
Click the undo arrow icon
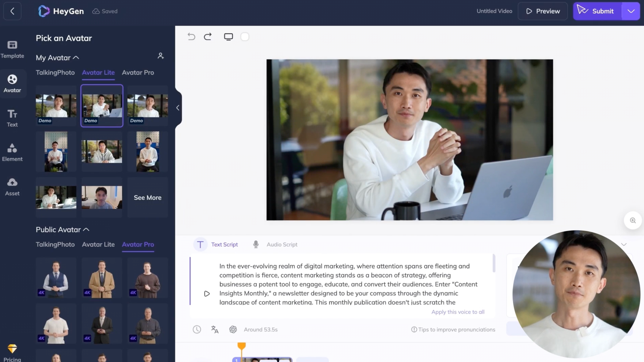(x=191, y=37)
